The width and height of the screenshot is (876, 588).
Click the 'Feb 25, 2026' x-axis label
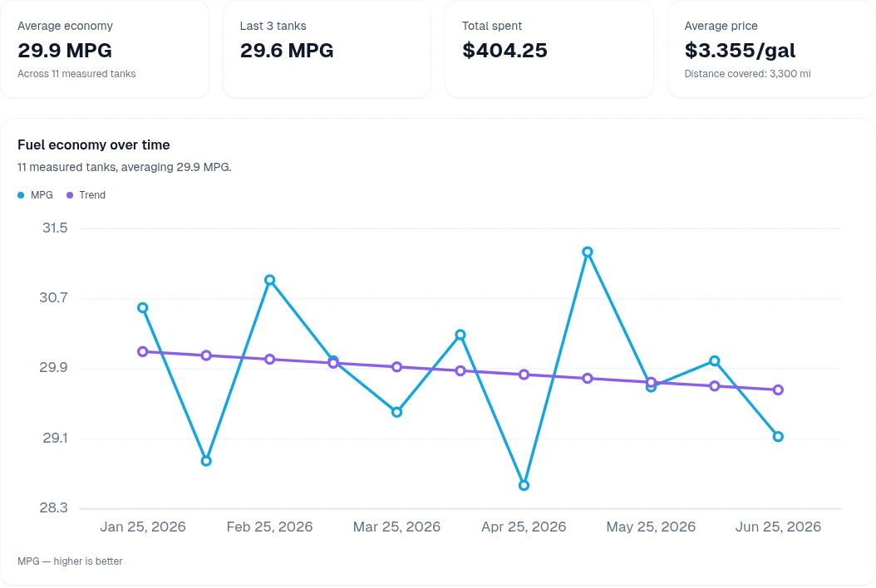[270, 527]
